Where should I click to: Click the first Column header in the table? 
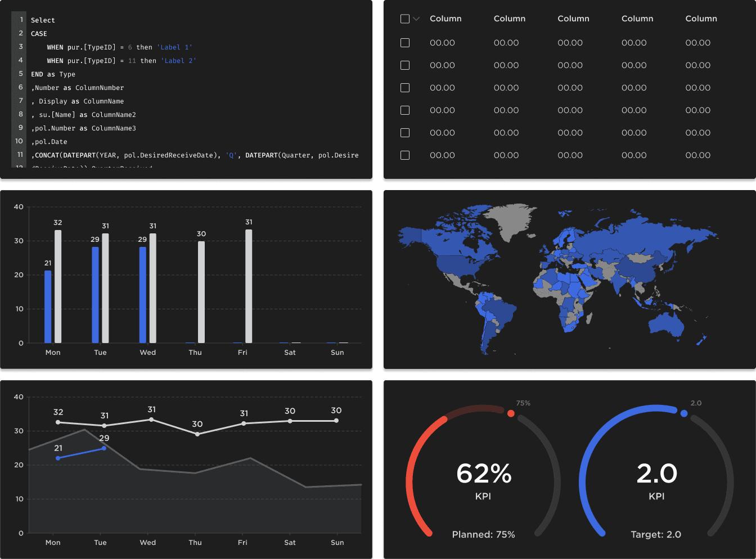[445, 18]
